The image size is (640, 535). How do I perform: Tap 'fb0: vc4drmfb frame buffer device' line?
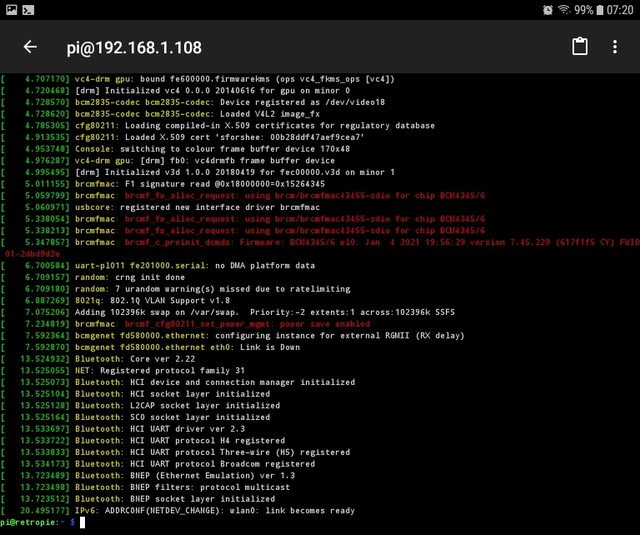168,160
